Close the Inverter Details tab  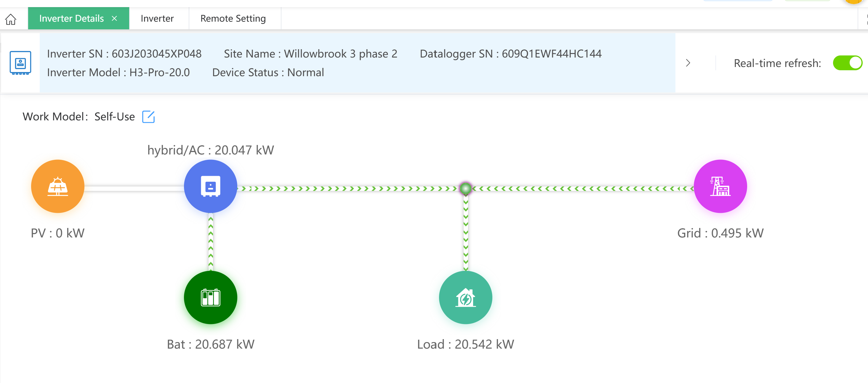click(115, 19)
